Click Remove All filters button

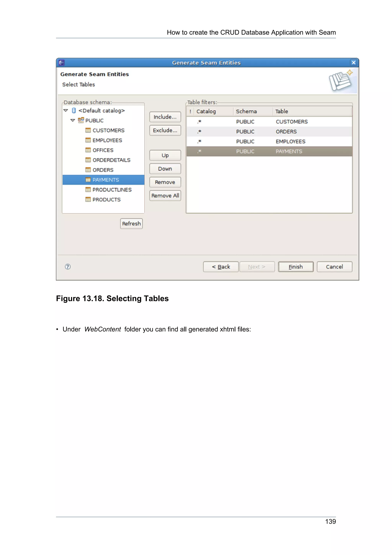pos(165,195)
